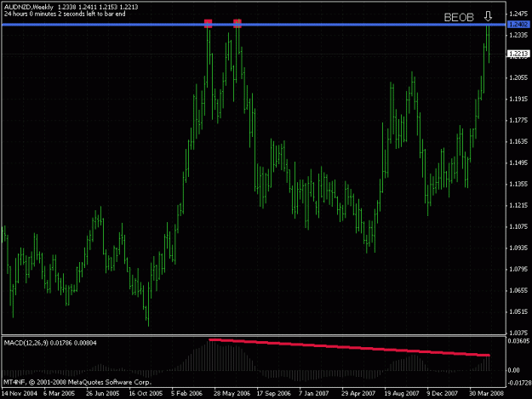Click the 28 May 2006 date label
Viewport: 532px width, 399px height.
tap(232, 393)
